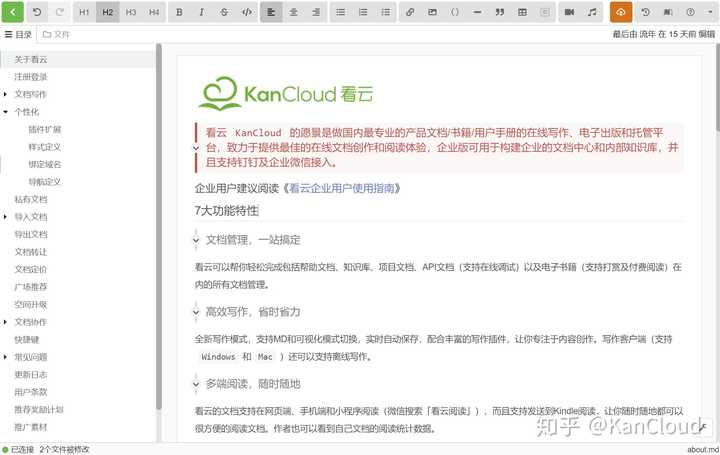The height and width of the screenshot is (455, 720).
Task: Fold the 多端阅读，随时随地 heading
Action: point(196,384)
